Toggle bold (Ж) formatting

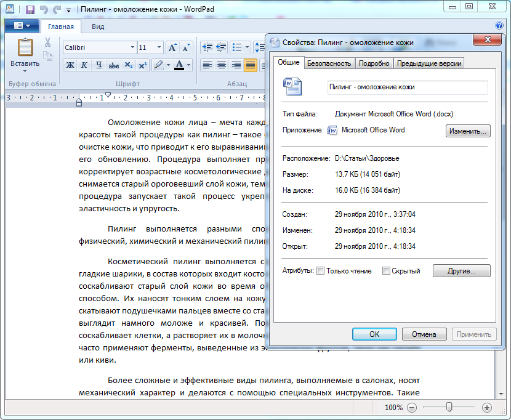pos(70,65)
